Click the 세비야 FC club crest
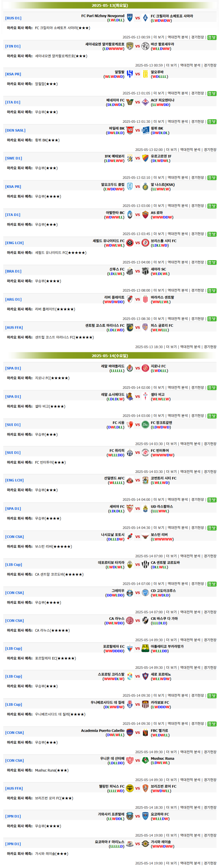Viewport: 219px width, 868px height. tap(130, 509)
